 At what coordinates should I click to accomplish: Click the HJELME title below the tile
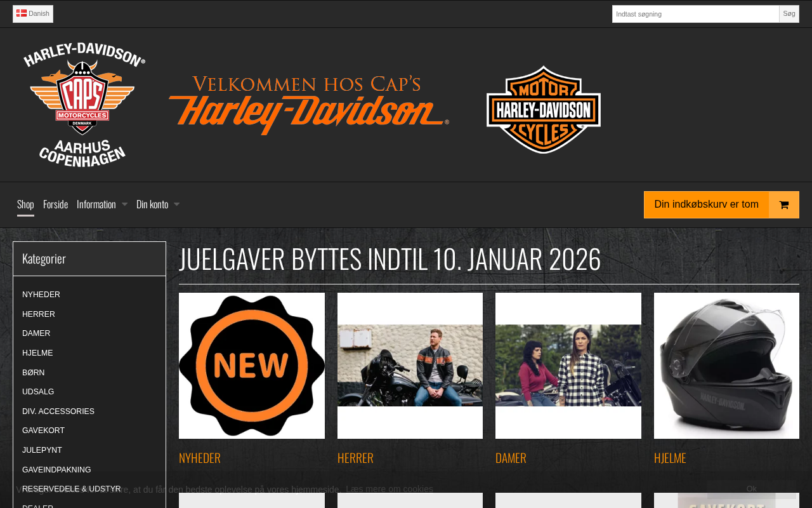click(x=670, y=458)
